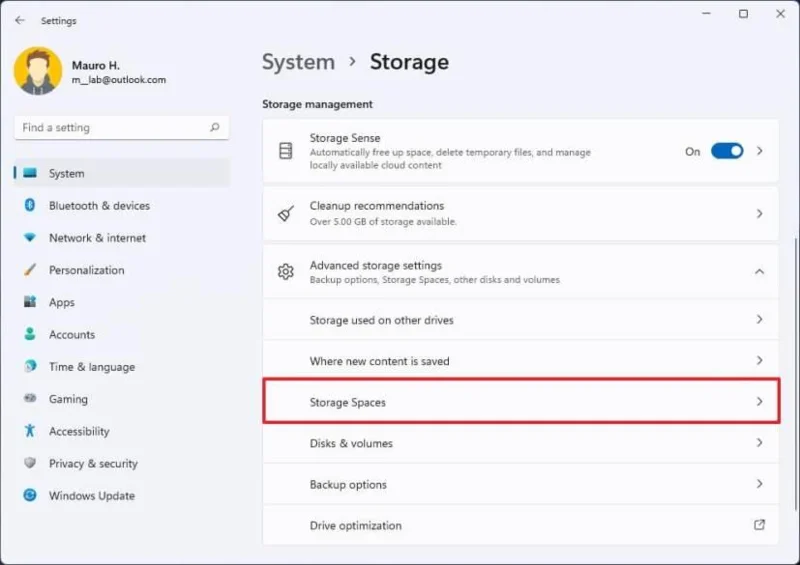Click the Bluetooth icon in sidebar
Image resolution: width=800 pixels, height=565 pixels.
pos(30,205)
